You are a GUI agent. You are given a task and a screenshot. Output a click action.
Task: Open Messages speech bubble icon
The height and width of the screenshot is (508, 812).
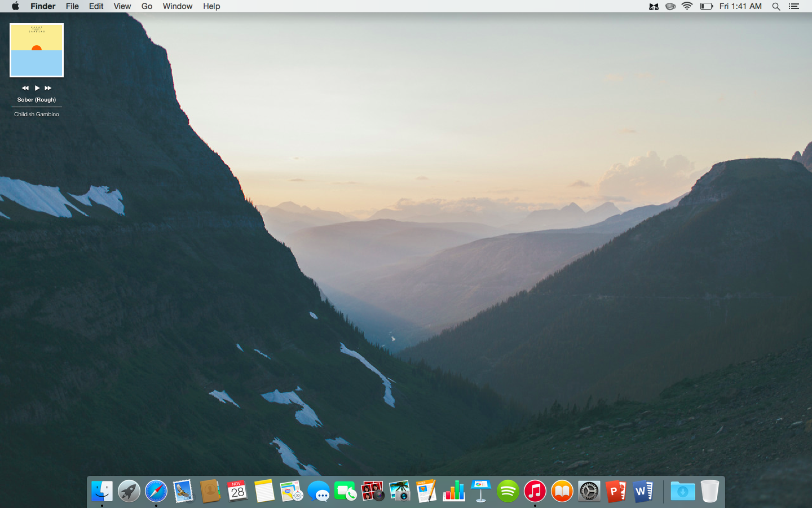(319, 491)
